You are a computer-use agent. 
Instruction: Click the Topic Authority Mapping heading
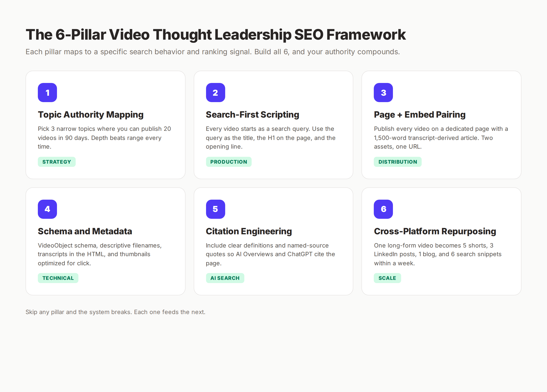pyautogui.click(x=91, y=115)
